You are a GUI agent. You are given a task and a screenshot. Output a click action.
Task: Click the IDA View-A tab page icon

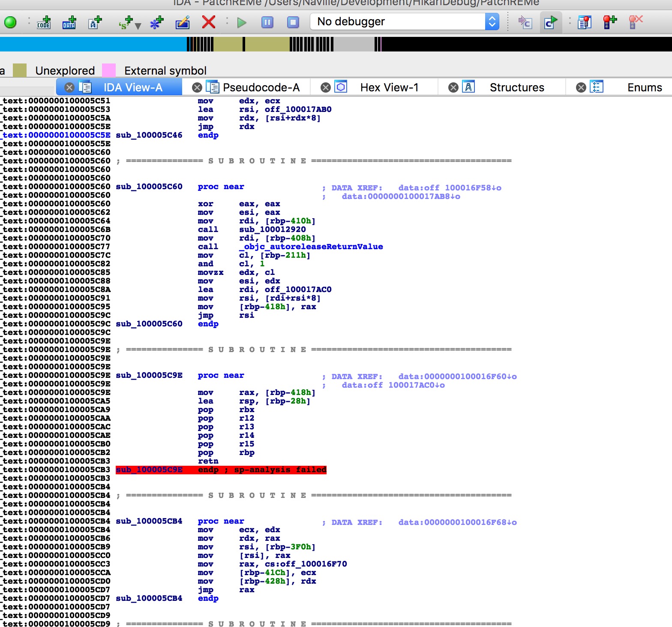(85, 87)
